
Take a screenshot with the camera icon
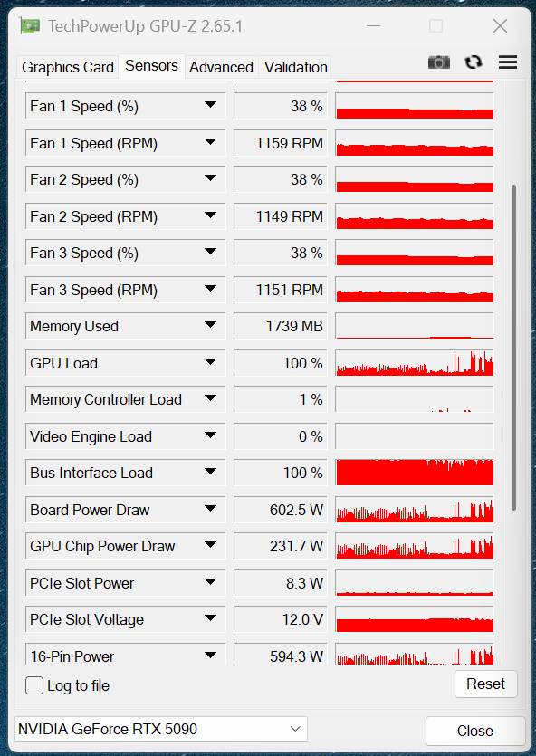[x=438, y=62]
